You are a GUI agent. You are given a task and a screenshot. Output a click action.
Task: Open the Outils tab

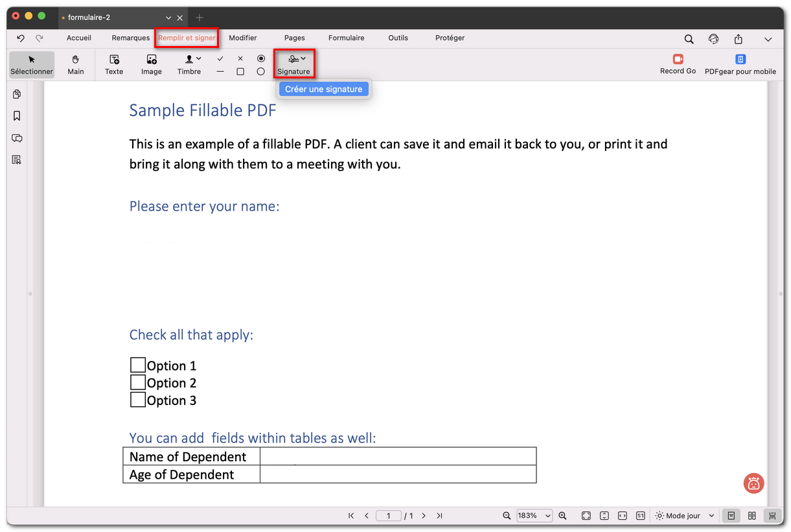click(398, 38)
